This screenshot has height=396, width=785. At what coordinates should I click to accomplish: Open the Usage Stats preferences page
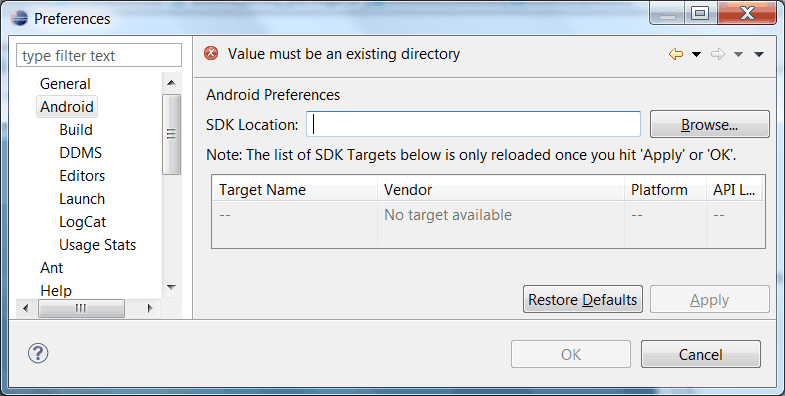pyautogui.click(x=98, y=245)
